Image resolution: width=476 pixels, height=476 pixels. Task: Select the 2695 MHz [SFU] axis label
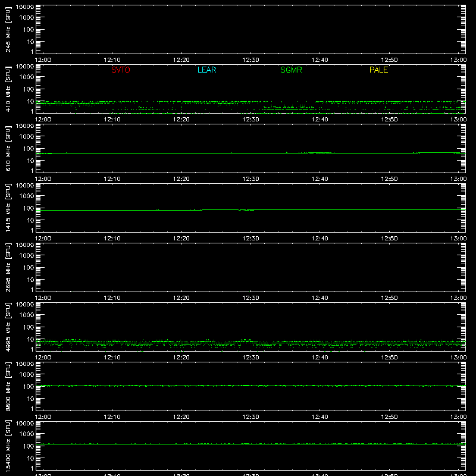8,267
